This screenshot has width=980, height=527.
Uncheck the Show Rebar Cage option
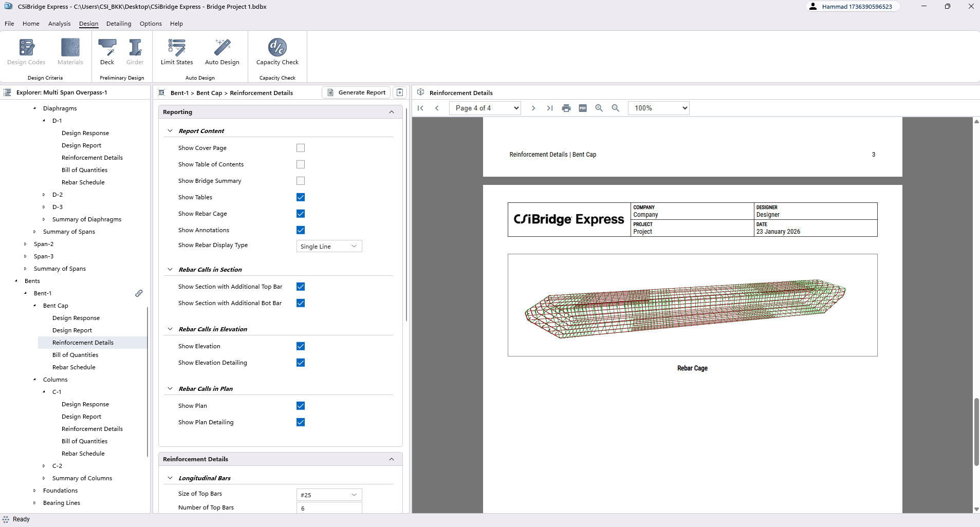(301, 214)
